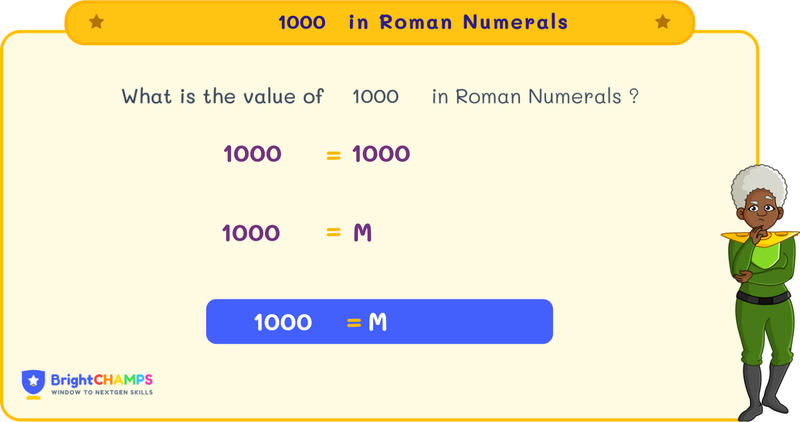Click the white letter M in the blue box

[x=377, y=322]
